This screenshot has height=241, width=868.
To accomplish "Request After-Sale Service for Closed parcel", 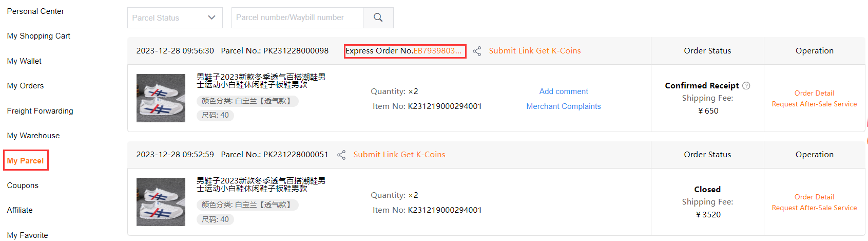I will [814, 208].
